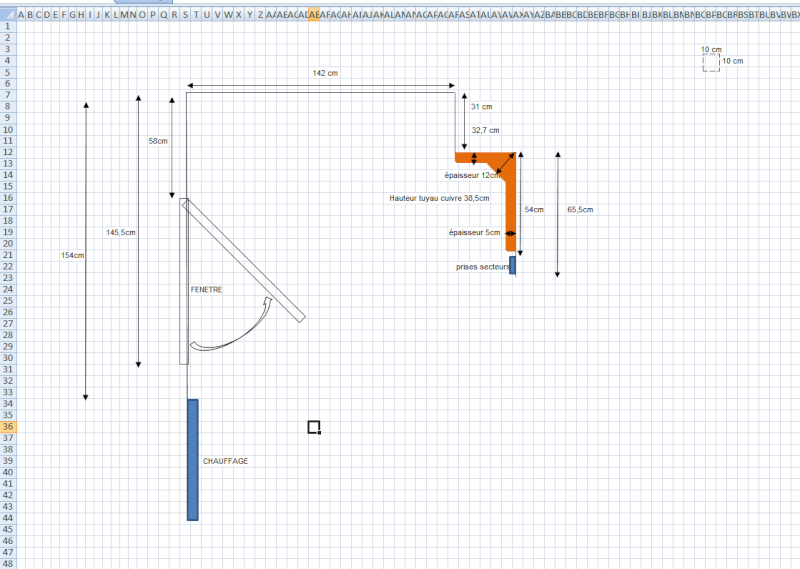Click the "54cm" label
This screenshot has width=800, height=569.
(x=534, y=210)
